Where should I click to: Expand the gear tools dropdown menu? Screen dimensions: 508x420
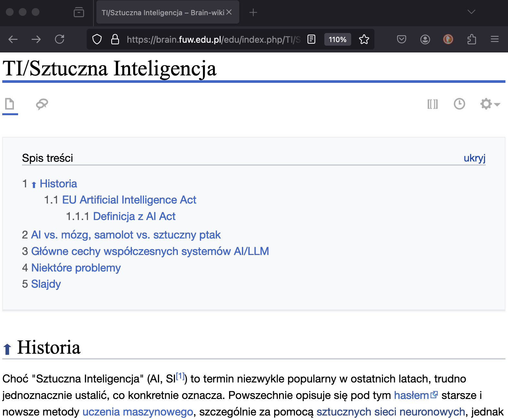click(490, 104)
